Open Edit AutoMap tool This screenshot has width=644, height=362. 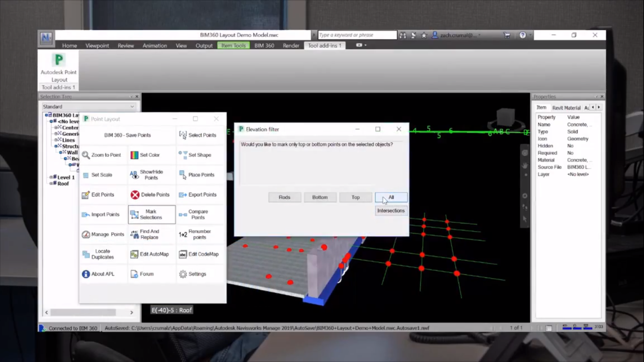coord(152,254)
